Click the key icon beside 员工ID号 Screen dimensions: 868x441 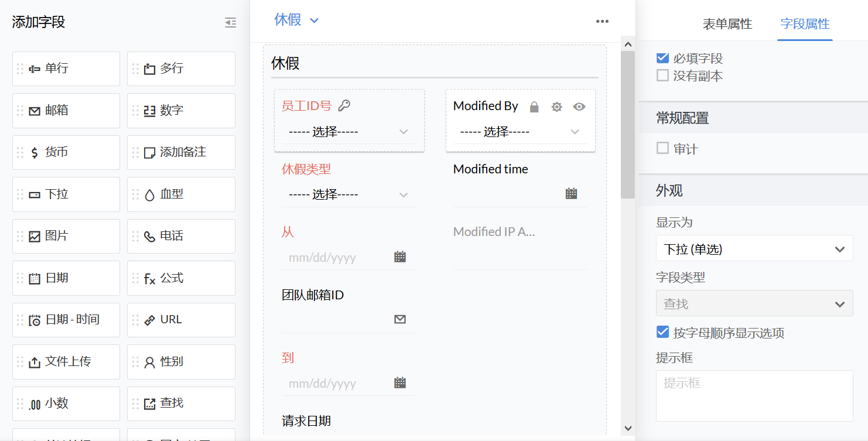tap(344, 106)
